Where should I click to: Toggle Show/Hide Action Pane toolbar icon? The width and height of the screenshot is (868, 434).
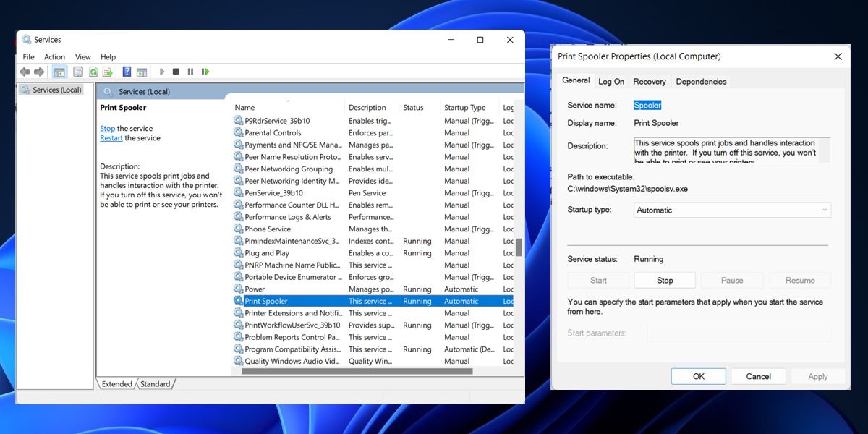coord(142,72)
